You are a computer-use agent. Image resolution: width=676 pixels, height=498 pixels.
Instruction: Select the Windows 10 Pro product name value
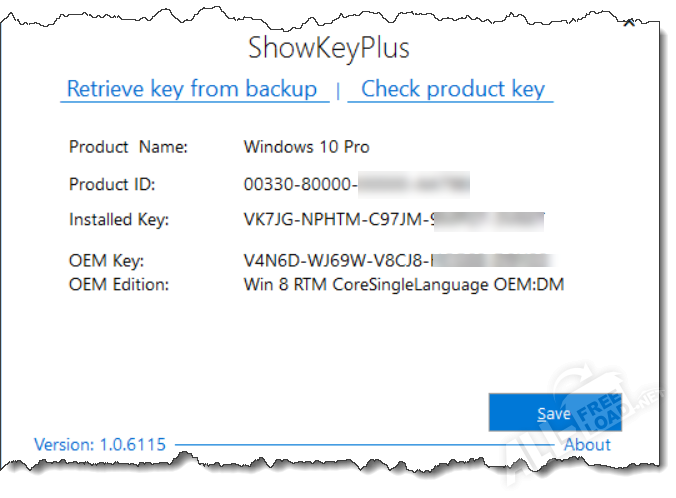306,147
